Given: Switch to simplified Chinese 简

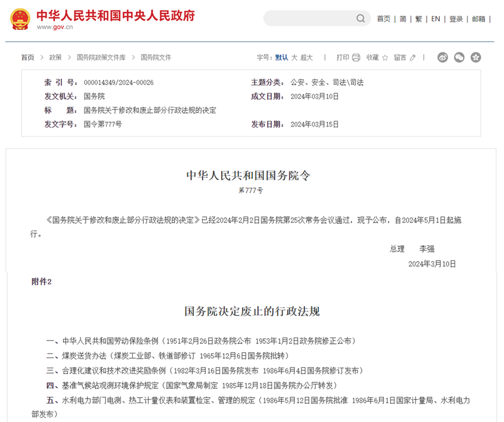Looking at the screenshot, I should click(403, 19).
